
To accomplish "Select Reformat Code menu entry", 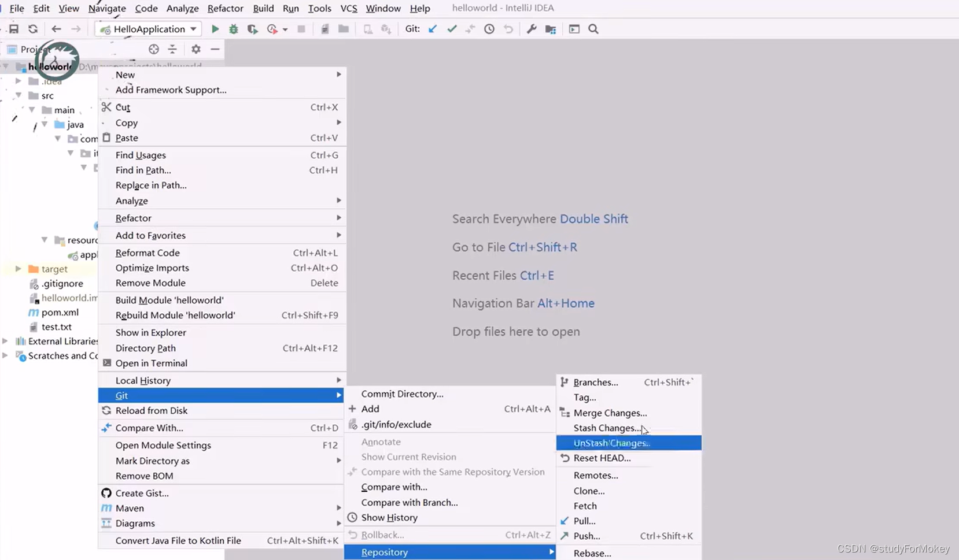I will (222, 253).
